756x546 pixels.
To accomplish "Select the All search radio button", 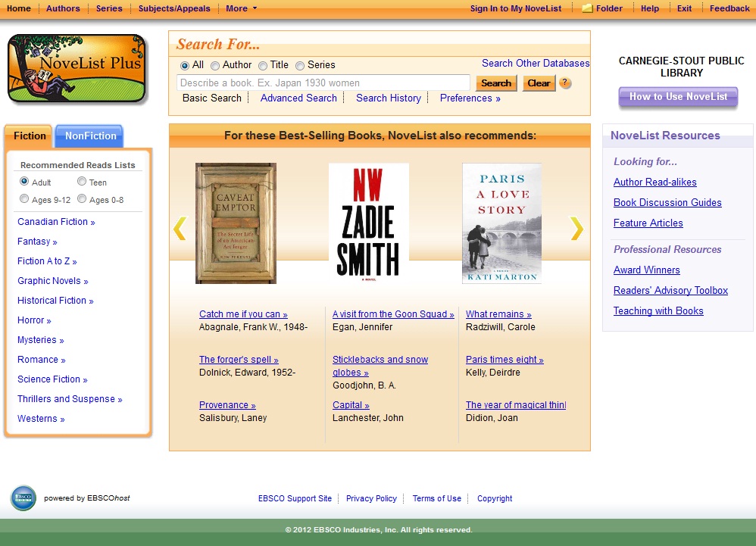I will pyautogui.click(x=184, y=66).
